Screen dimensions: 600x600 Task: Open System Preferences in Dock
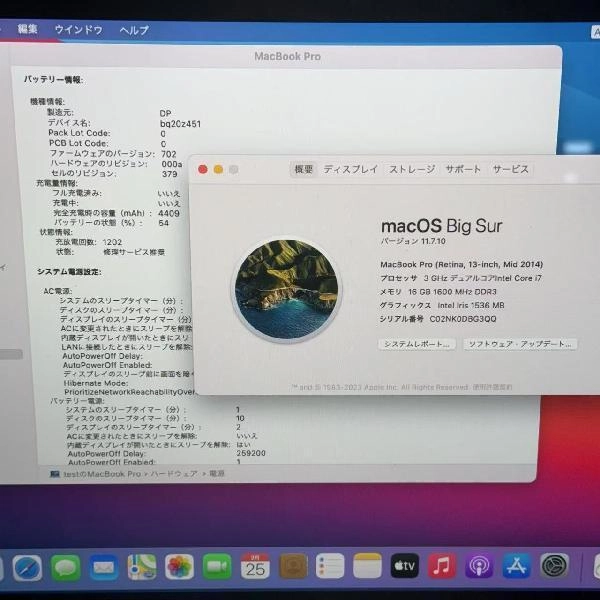pyautogui.click(x=554, y=565)
